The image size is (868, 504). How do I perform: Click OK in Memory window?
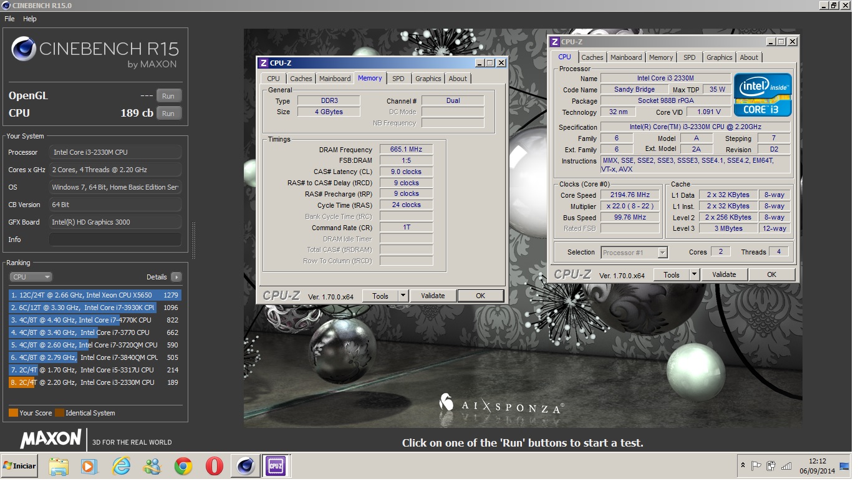point(480,296)
